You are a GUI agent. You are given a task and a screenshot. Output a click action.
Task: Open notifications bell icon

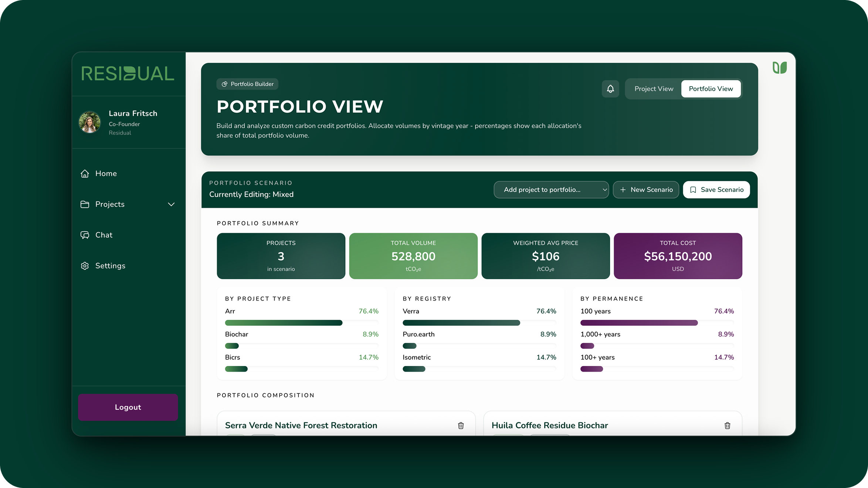point(610,89)
